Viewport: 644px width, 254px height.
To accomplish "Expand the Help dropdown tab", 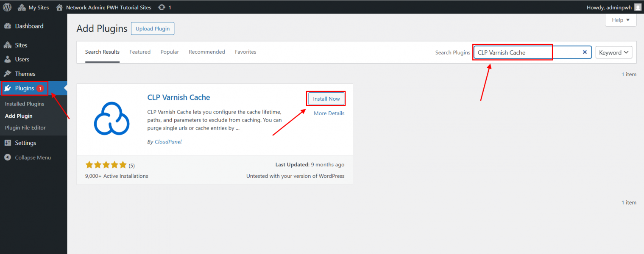I will pos(621,20).
